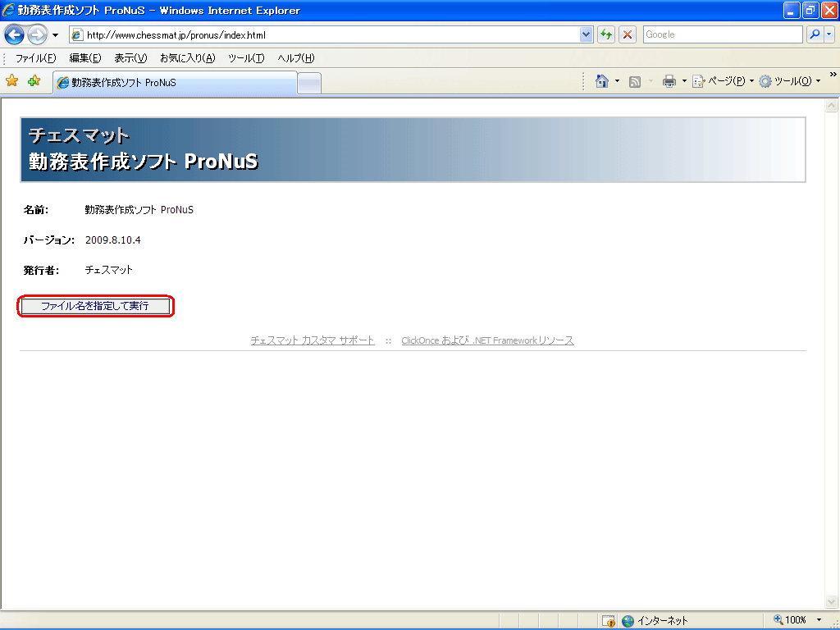Screen dimensions: 840x630
Task: Open the 表示(V) menu
Action: [130, 58]
